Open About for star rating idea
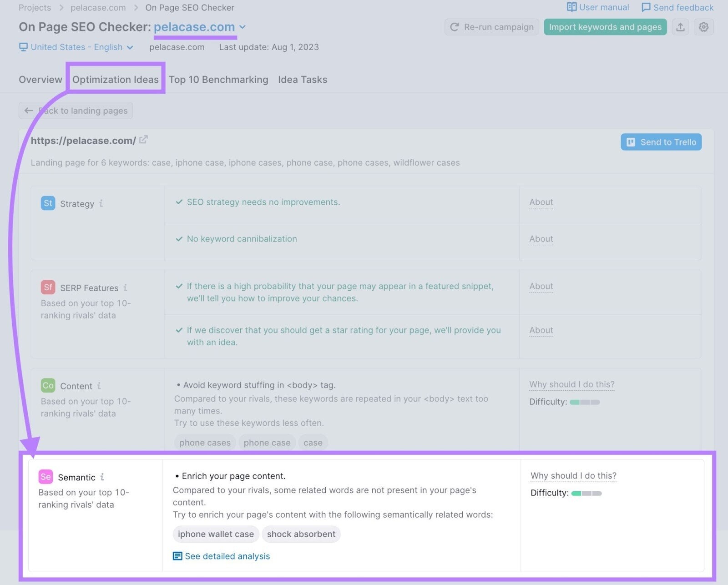The height and width of the screenshot is (585, 728). coord(541,330)
